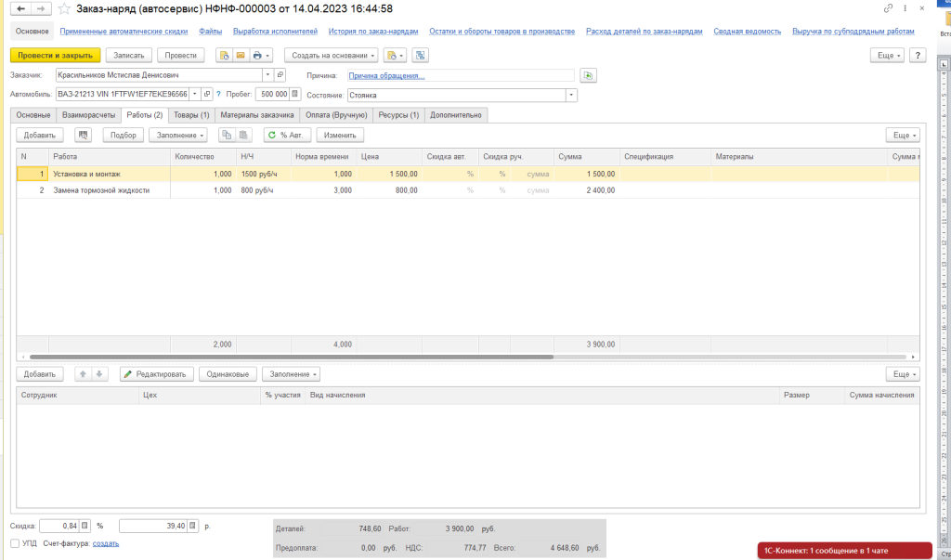Click the copy rows icon in Работы toolbar
The image size is (951, 560).
coord(225,136)
